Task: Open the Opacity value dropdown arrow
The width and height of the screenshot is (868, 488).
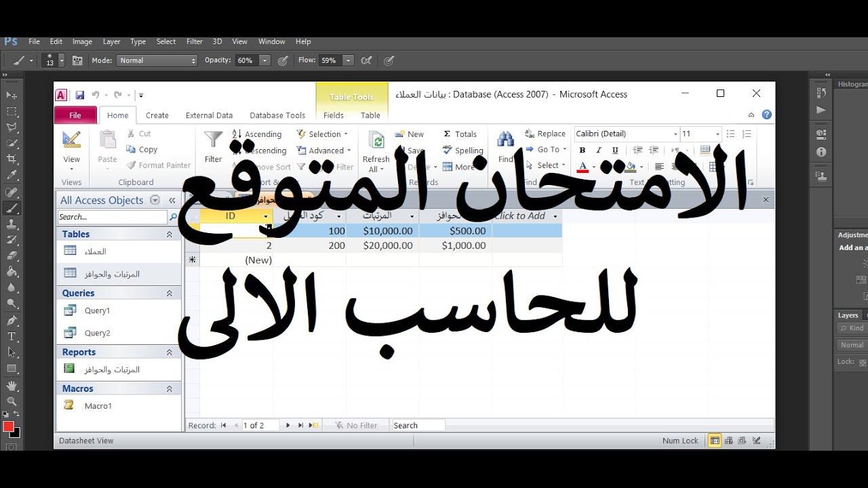Action: (x=265, y=60)
